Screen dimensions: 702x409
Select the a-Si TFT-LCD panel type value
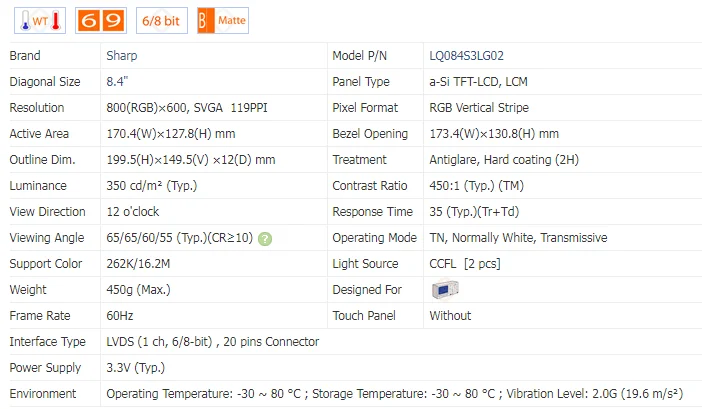(x=492, y=82)
